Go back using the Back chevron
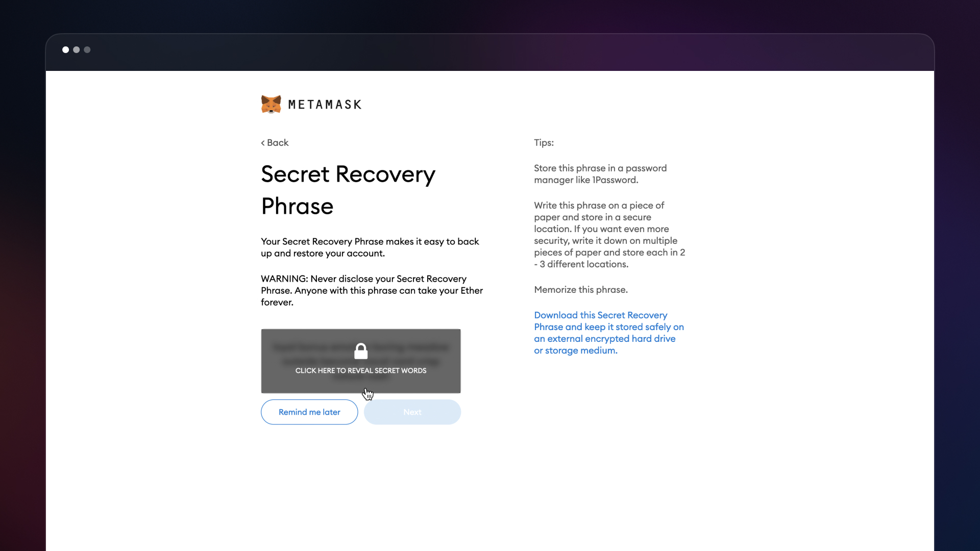 point(275,143)
